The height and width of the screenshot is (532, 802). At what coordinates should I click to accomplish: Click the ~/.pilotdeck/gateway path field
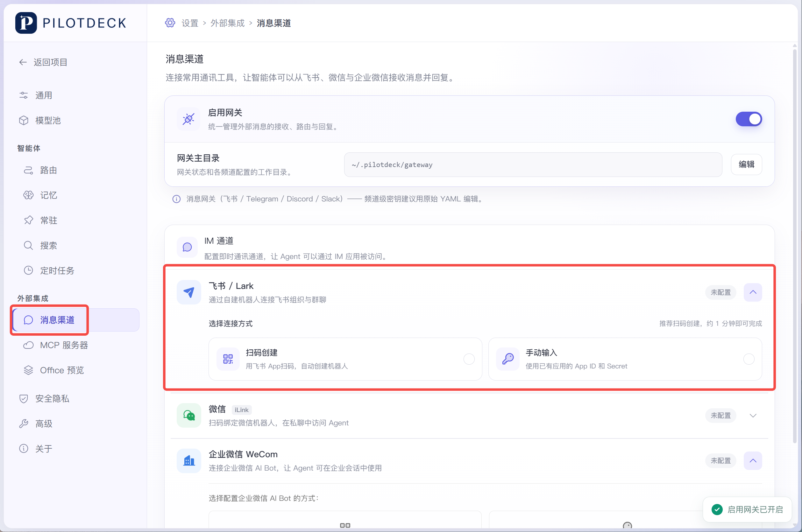tap(533, 164)
